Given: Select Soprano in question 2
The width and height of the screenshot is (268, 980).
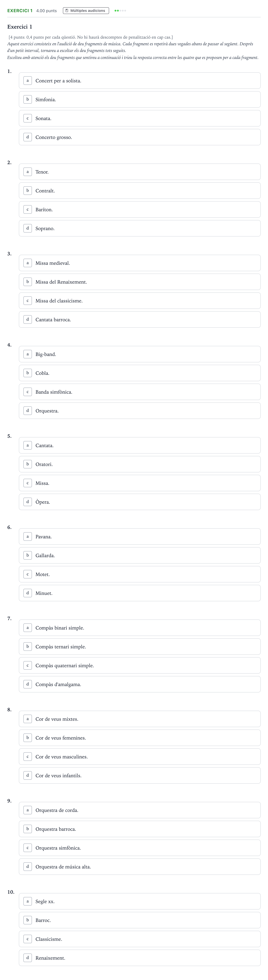Looking at the screenshot, I should point(139,228).
